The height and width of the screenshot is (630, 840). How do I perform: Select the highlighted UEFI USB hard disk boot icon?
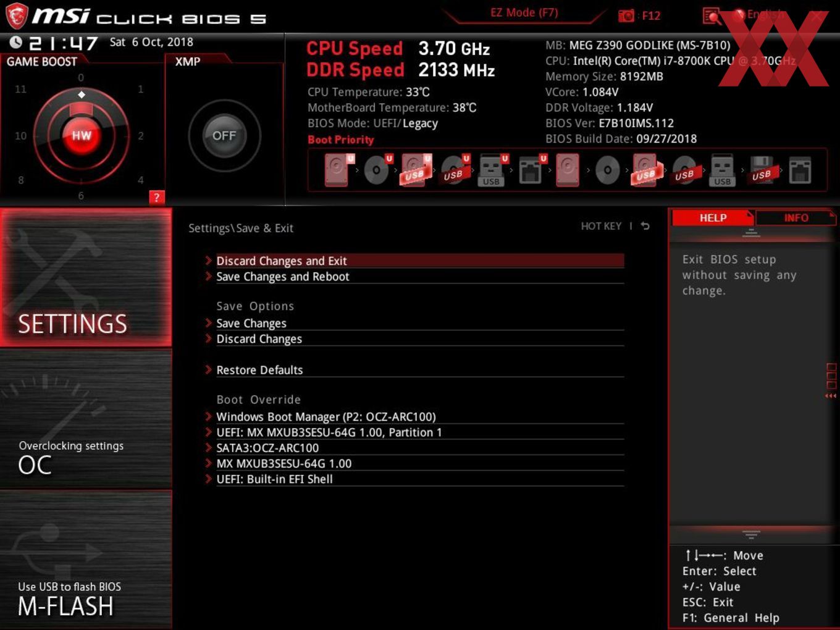point(416,169)
